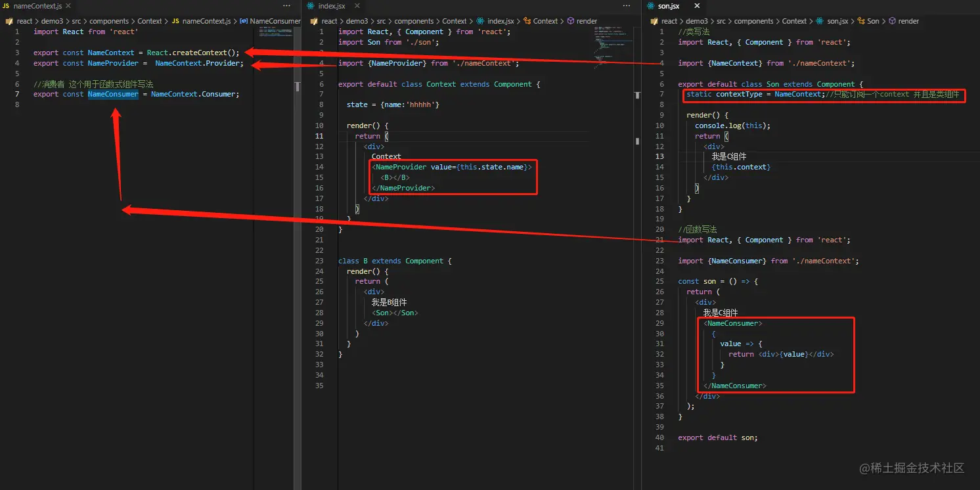Click '<NameConsumer>' opening tag in son.jsx

[733, 323]
